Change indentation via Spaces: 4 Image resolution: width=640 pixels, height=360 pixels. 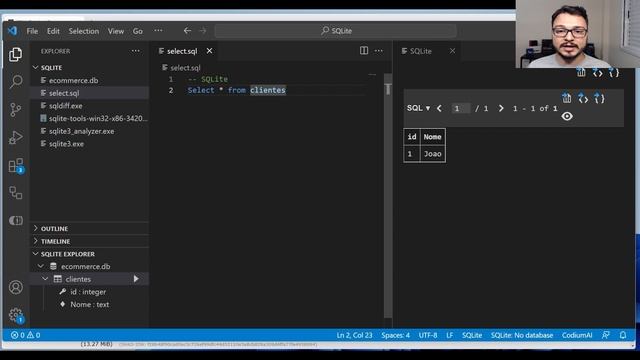tap(396, 335)
